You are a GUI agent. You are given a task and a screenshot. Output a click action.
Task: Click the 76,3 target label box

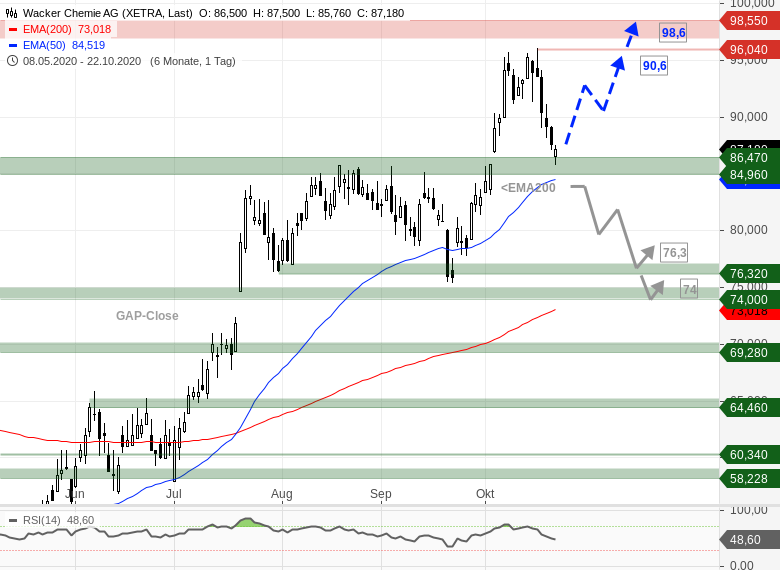pos(674,253)
